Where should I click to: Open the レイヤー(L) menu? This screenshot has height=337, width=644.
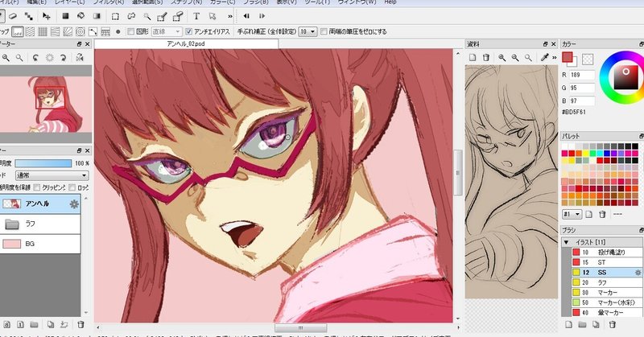[x=69, y=2]
